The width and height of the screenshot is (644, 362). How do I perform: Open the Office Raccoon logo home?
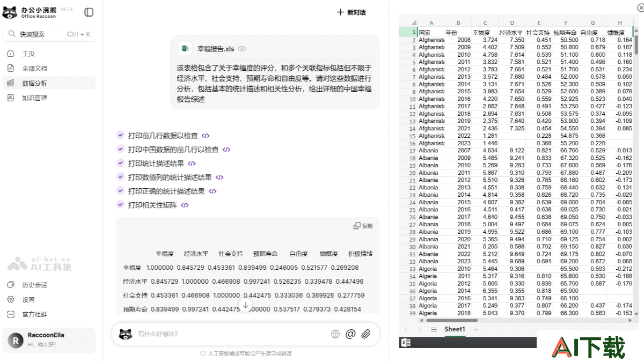click(31, 12)
